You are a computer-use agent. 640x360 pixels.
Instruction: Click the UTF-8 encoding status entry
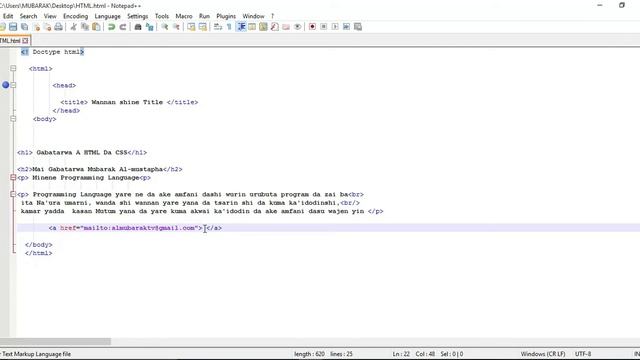point(583,354)
